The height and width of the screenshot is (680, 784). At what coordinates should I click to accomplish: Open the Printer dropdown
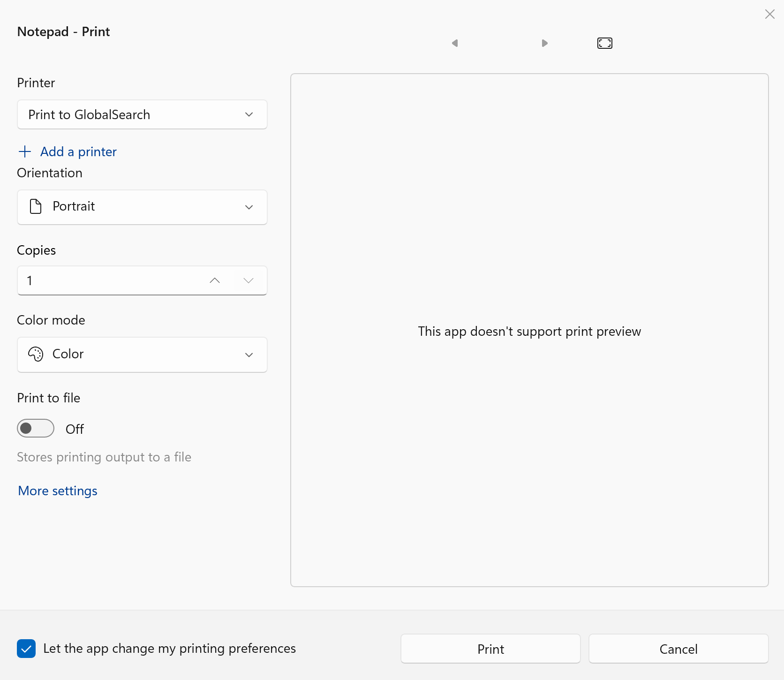click(x=142, y=114)
